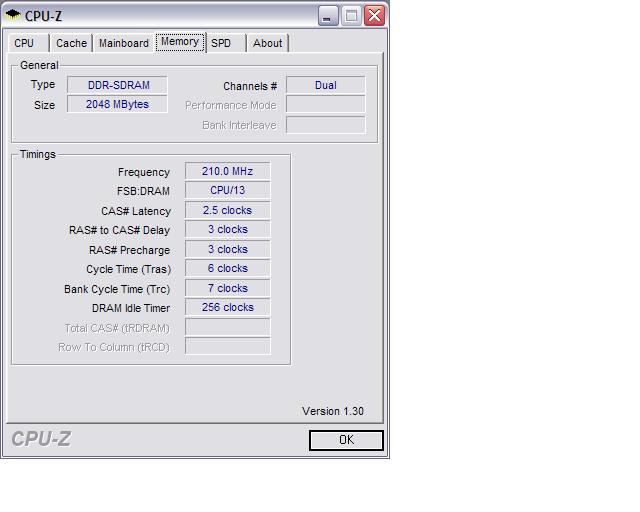This screenshot has height=512, width=640.
Task: Open the Cache tab
Action: click(71, 43)
